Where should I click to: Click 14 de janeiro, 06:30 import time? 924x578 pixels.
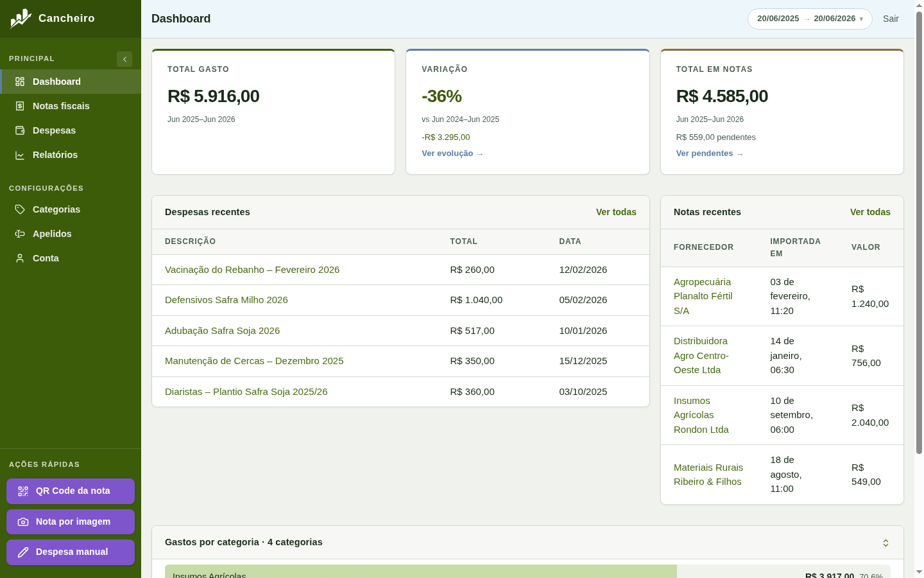click(x=786, y=356)
